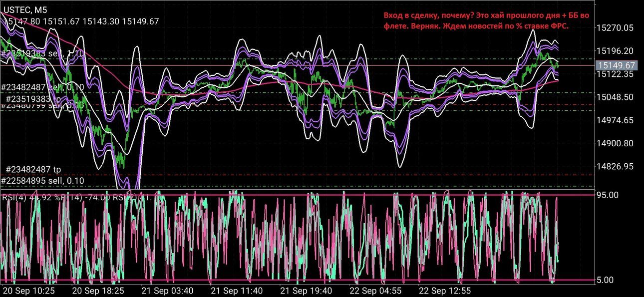Viewport: 644px width, 297px height.
Task: Click price axis label 15122.35
Action: click(x=616, y=74)
